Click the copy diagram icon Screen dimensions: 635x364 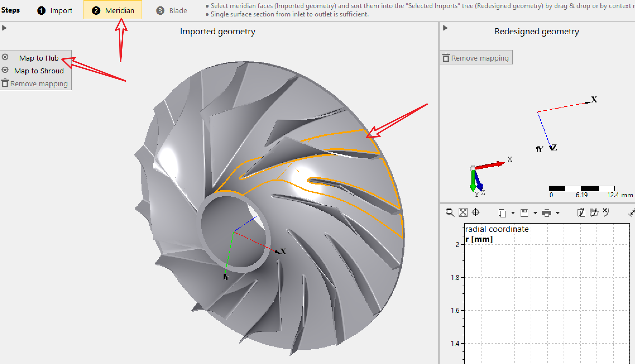[502, 213]
